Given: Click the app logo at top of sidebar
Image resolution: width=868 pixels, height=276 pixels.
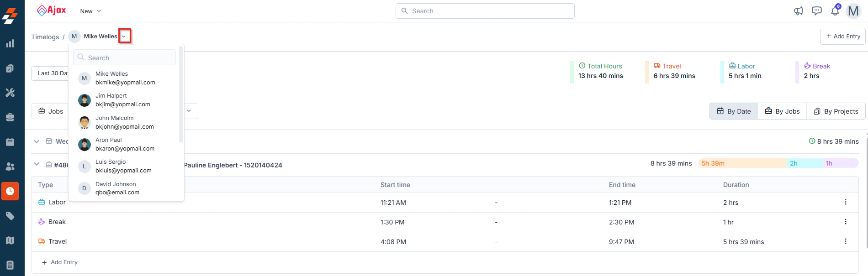Looking at the screenshot, I should coord(10,16).
